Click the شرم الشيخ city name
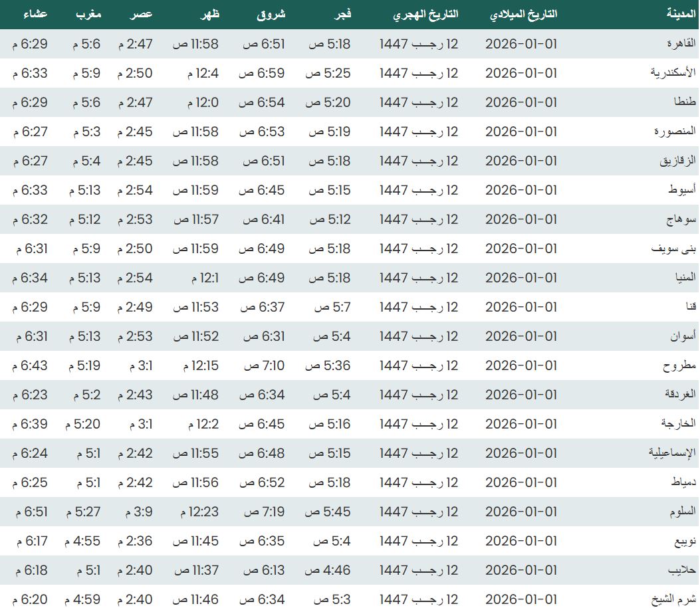This screenshot has height=608, width=700. [673, 599]
